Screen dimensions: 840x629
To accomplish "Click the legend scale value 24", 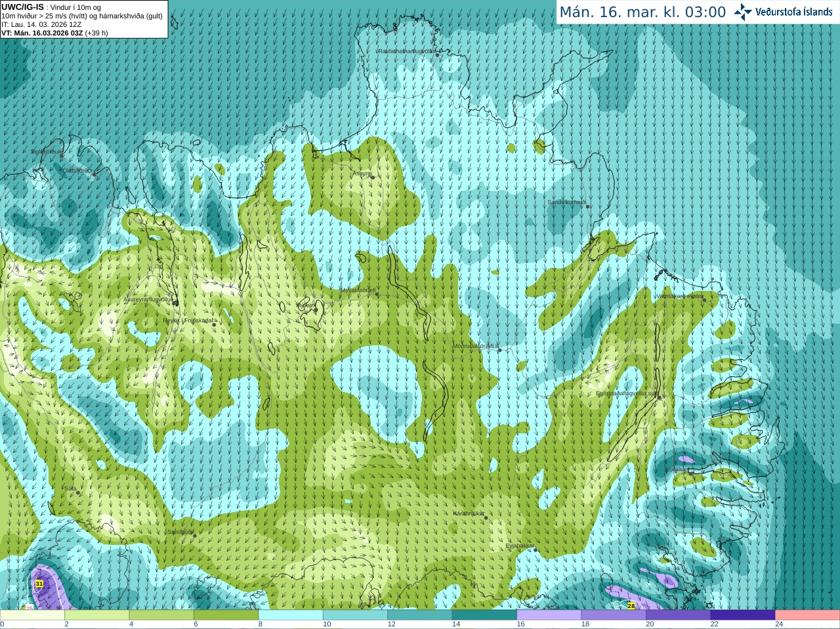I will click(x=779, y=624).
